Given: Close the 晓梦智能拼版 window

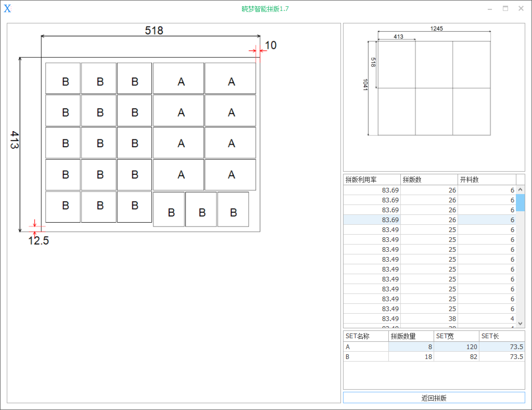Looking at the screenshot, I should (521, 9).
